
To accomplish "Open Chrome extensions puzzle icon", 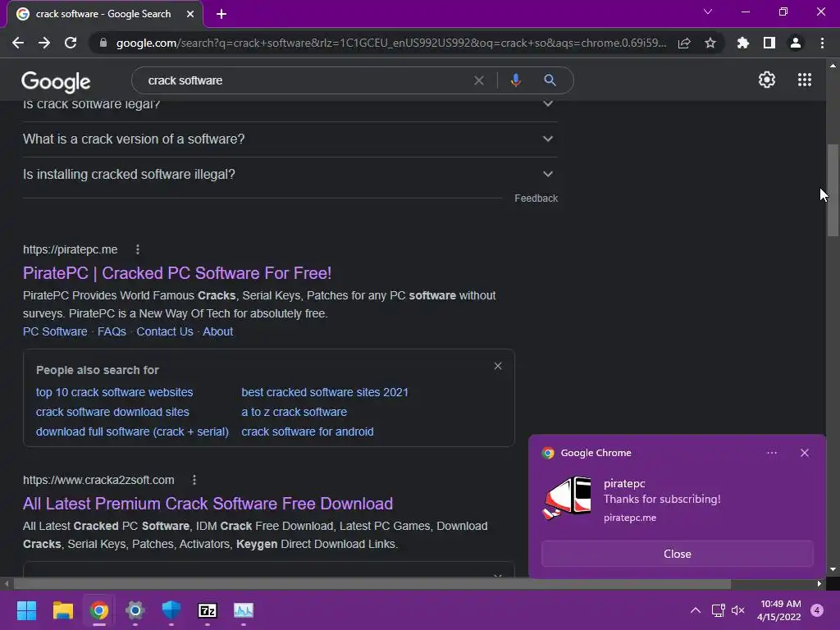I will [x=743, y=43].
